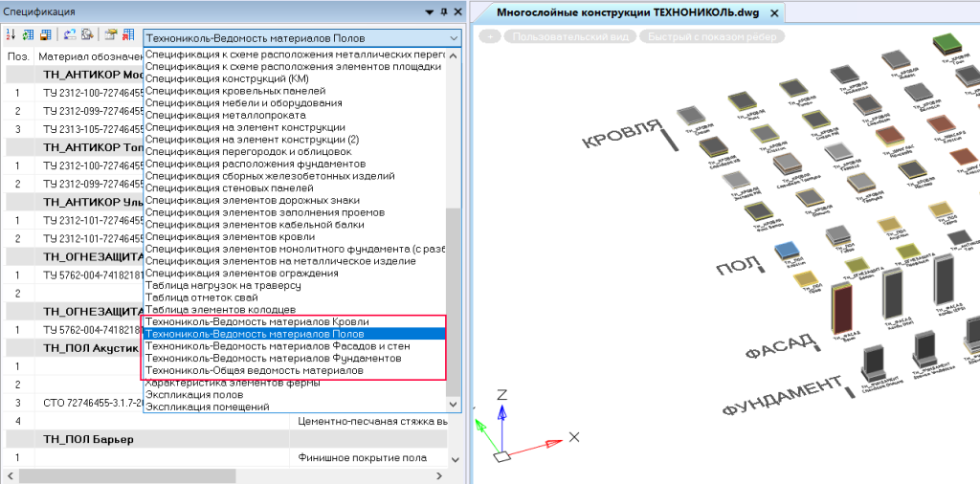Click the plus viewport control button
The width and height of the screenshot is (980, 484).
(x=490, y=36)
